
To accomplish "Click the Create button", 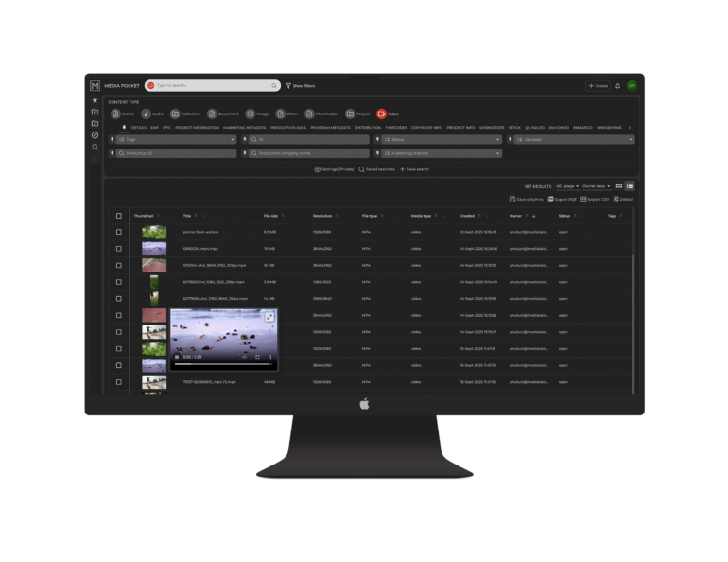I will [598, 86].
